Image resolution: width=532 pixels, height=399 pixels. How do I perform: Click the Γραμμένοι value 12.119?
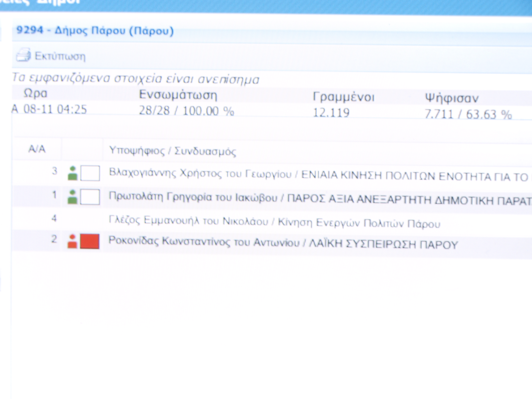[331, 112]
